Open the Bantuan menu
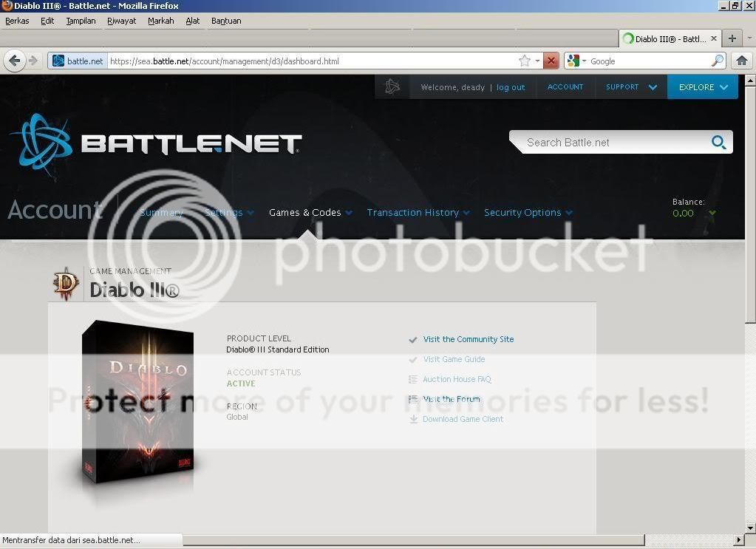This screenshot has height=549, width=756. tap(226, 21)
